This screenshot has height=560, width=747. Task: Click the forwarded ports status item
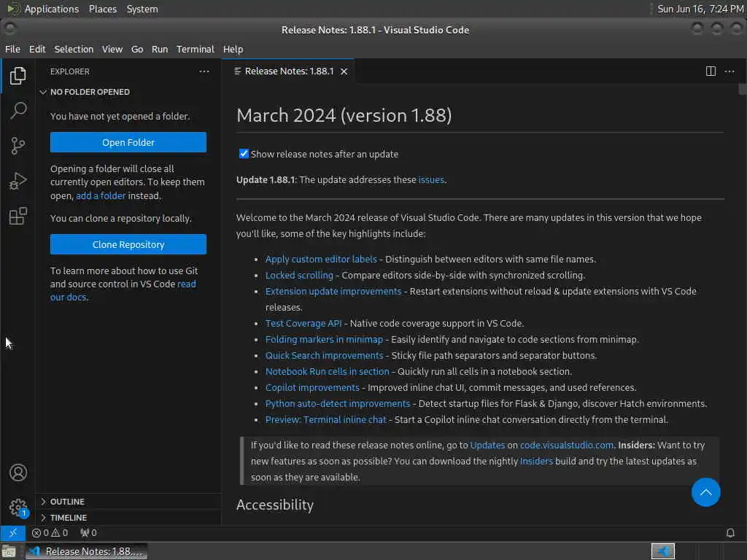(88, 533)
